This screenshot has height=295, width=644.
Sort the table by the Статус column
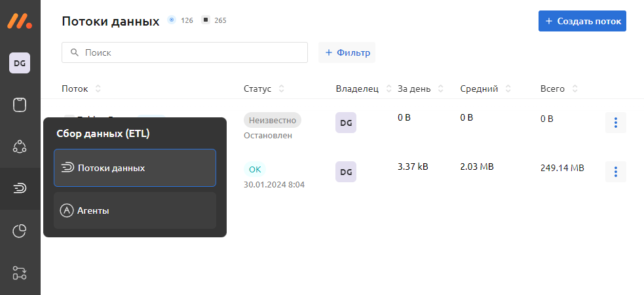[281, 88]
